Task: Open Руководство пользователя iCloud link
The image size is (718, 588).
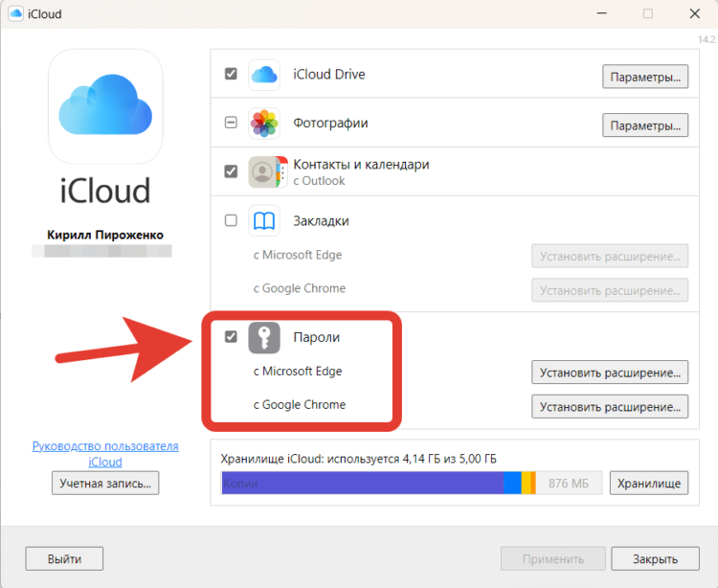Action: (x=105, y=454)
